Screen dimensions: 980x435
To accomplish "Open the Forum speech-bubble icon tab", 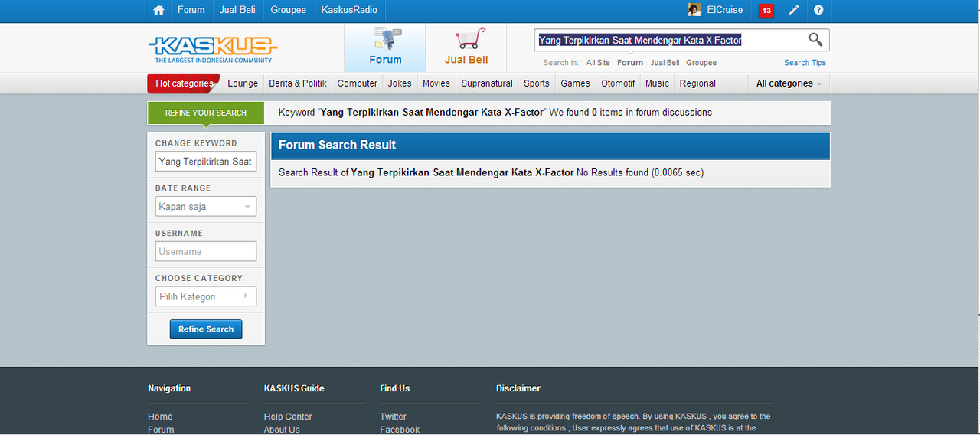I will pyautogui.click(x=385, y=47).
